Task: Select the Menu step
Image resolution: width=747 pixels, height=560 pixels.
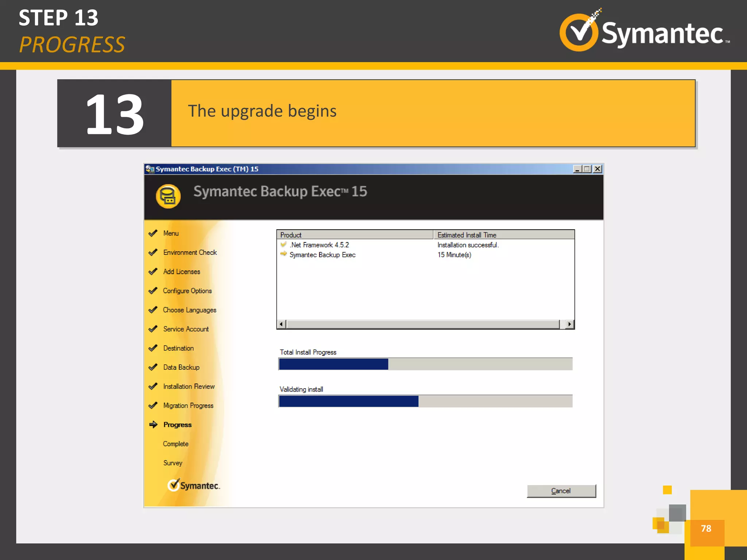Action: [x=171, y=233]
